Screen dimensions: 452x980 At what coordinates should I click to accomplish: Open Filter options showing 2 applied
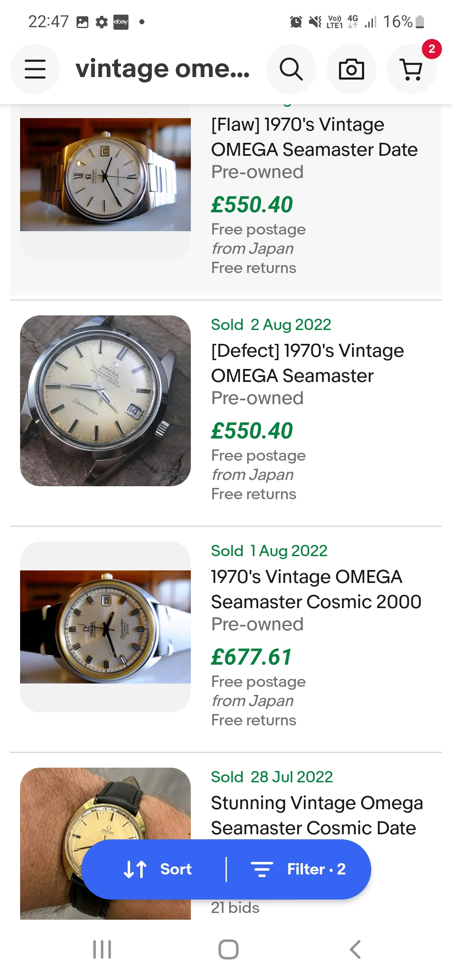pyautogui.click(x=316, y=869)
